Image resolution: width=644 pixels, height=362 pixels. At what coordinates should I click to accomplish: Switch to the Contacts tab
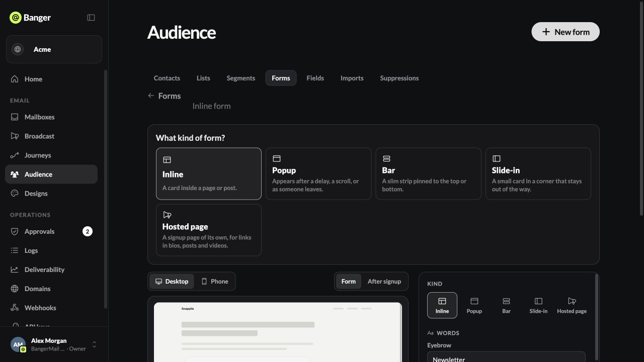tap(167, 78)
